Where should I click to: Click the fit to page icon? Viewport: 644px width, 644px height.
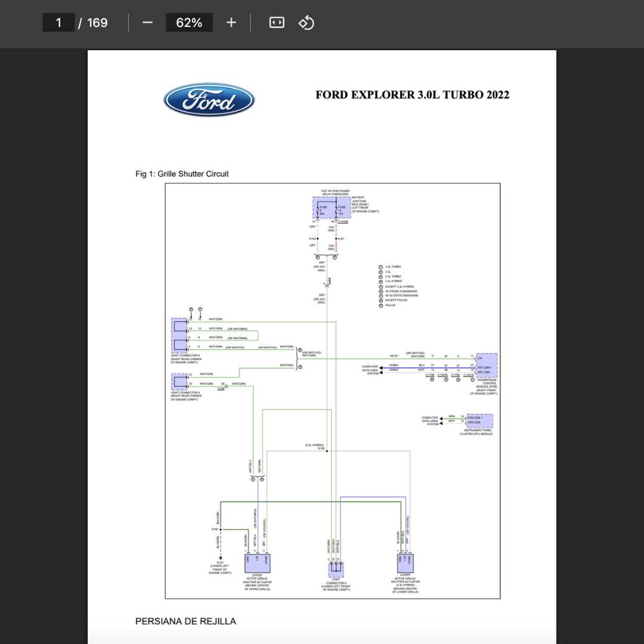pyautogui.click(x=277, y=23)
